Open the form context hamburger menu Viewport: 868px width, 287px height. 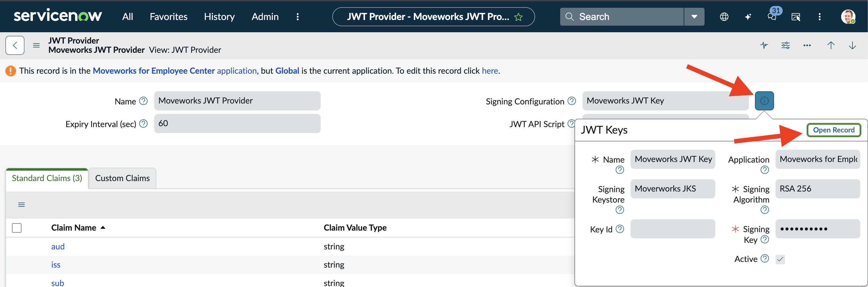36,45
